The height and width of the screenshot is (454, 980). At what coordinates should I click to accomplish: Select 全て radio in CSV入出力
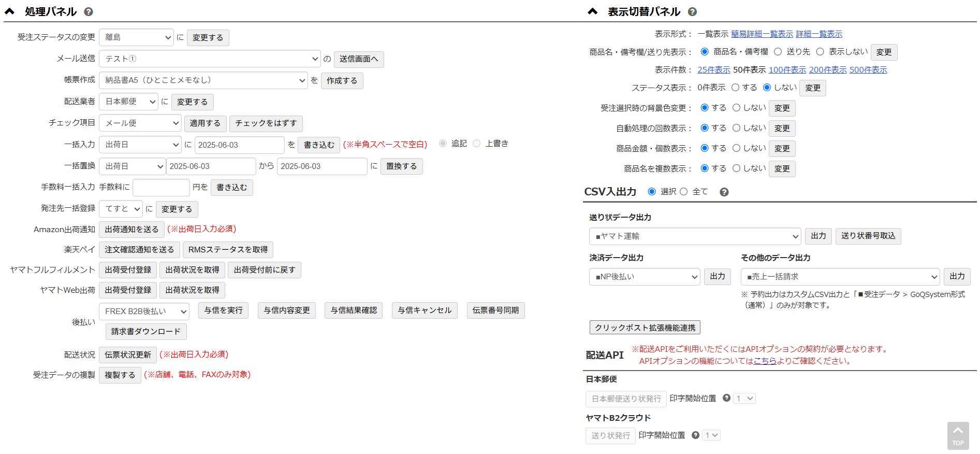(683, 192)
